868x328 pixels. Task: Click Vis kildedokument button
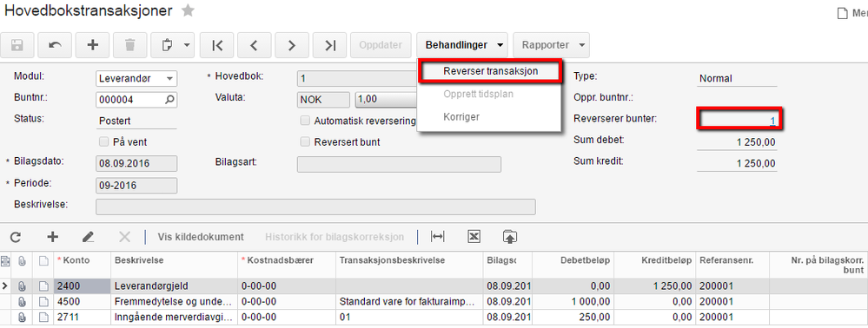click(201, 237)
